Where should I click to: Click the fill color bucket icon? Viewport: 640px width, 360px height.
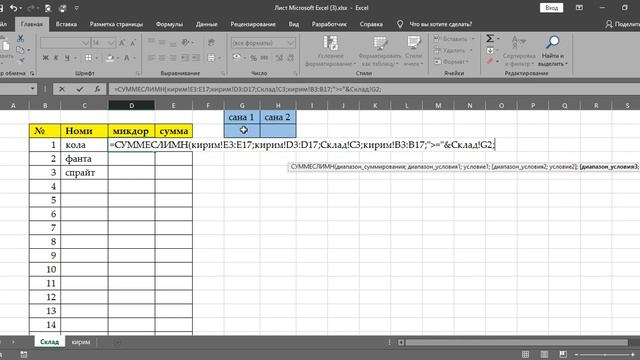110,58
